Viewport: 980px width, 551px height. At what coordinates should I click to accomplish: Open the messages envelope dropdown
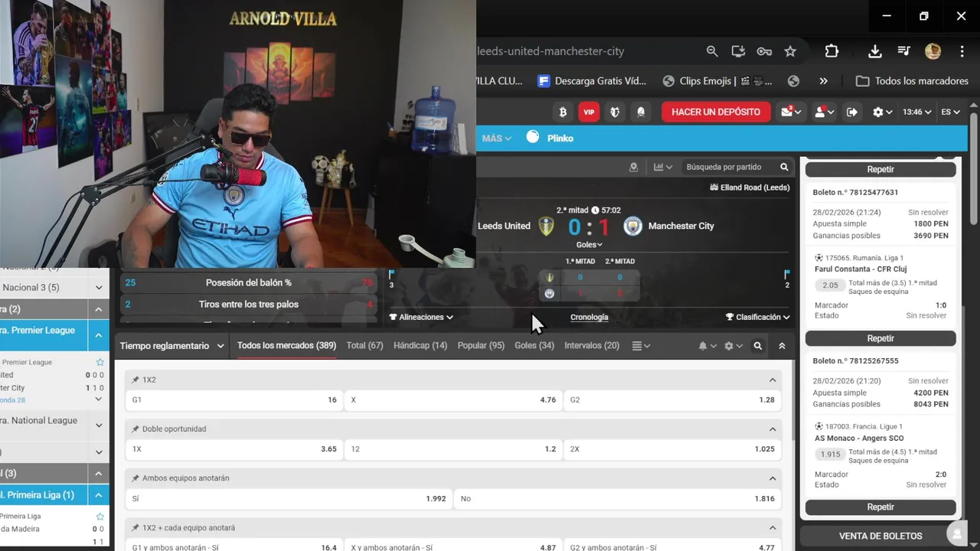(x=790, y=112)
